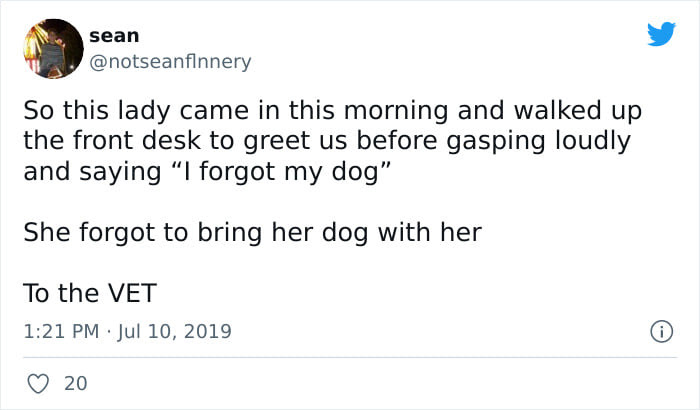Click the Jul 10, 2019 date

[x=173, y=331]
